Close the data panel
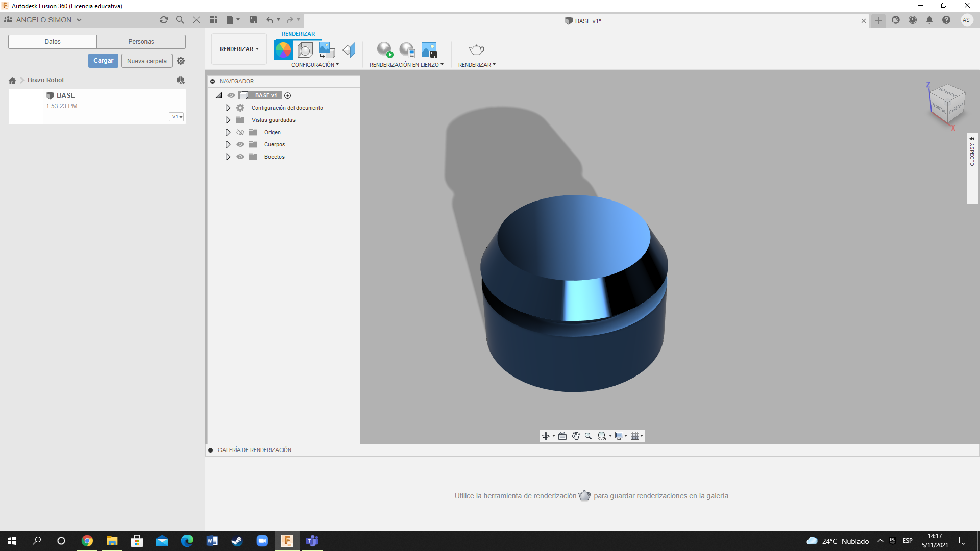 (x=197, y=20)
